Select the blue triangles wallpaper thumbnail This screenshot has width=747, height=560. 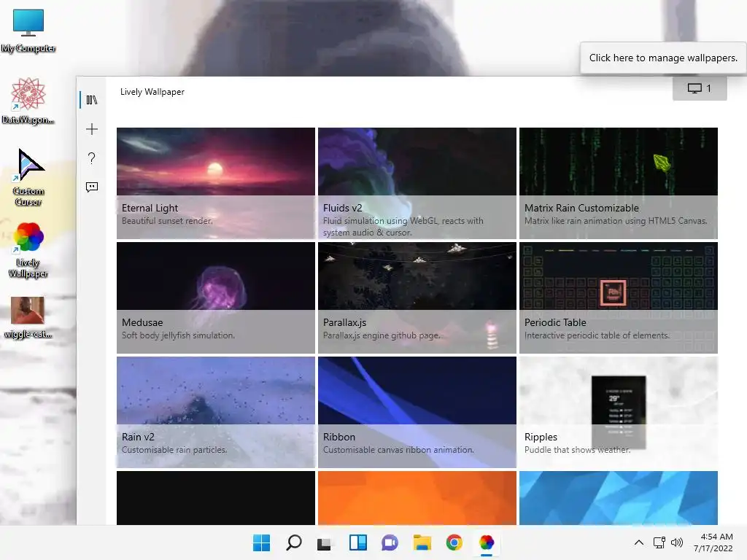[x=619, y=498]
